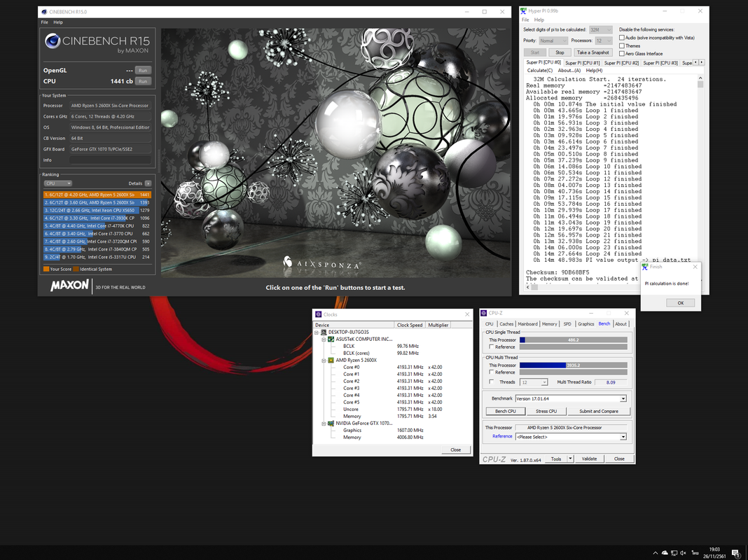
Task: Select the AMD Ryzen 5 2600X chip icon
Action: click(x=331, y=360)
